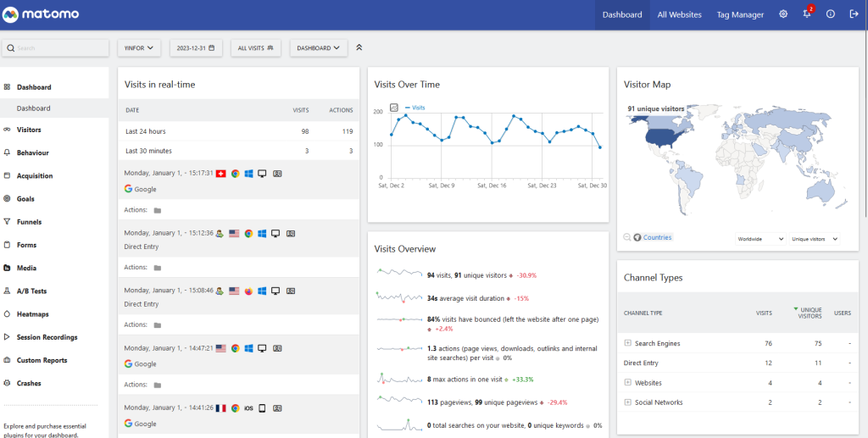This screenshot has height=438, width=868.
Task: Open the settings gear icon in header
Action: point(783,14)
